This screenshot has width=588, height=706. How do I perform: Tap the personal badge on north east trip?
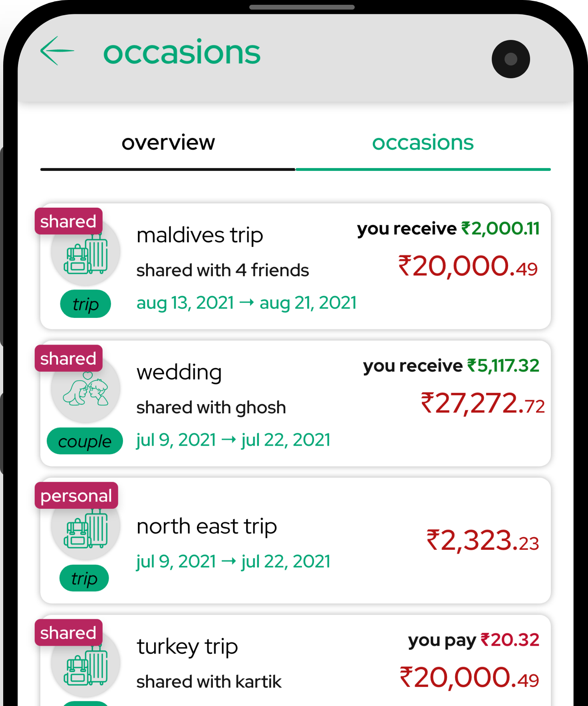point(76,496)
